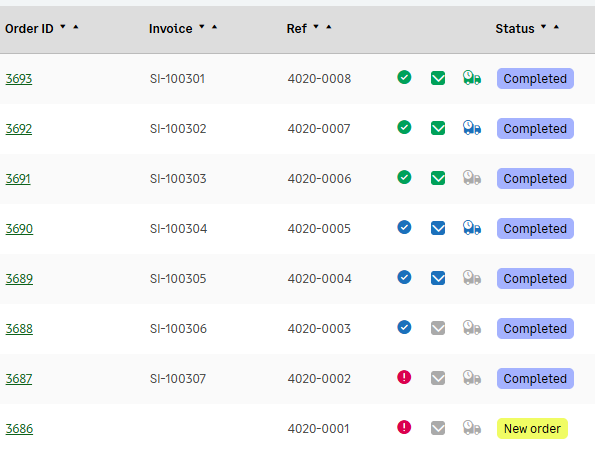Click red alert icon for order 3687
This screenshot has height=454, width=595.
pos(404,378)
